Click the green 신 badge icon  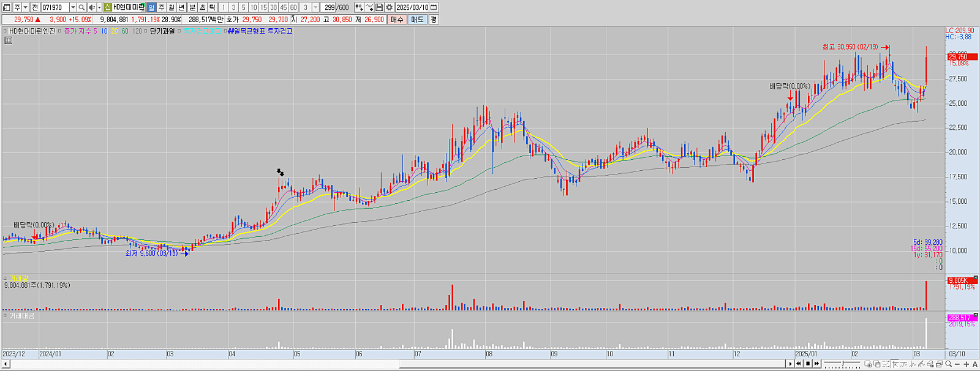(108, 7)
